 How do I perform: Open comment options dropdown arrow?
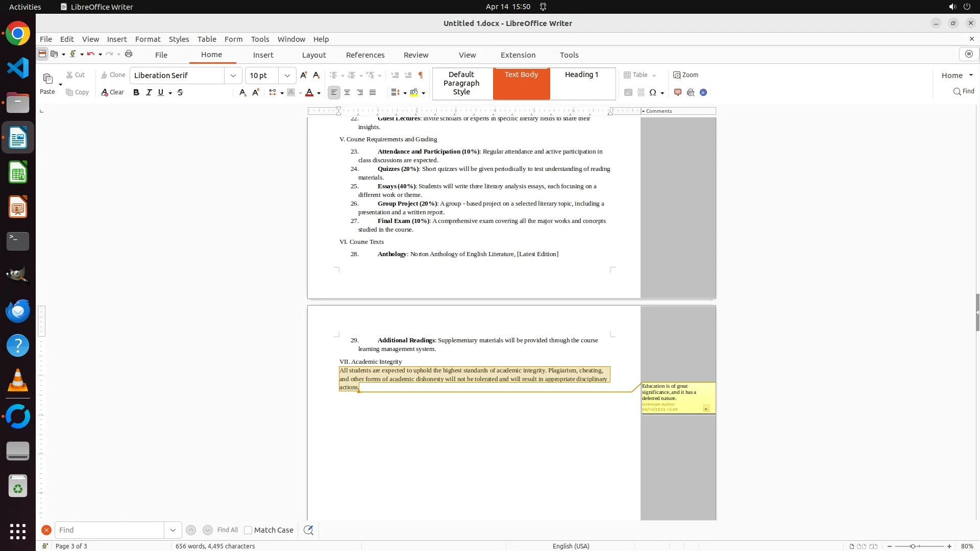[x=706, y=409]
